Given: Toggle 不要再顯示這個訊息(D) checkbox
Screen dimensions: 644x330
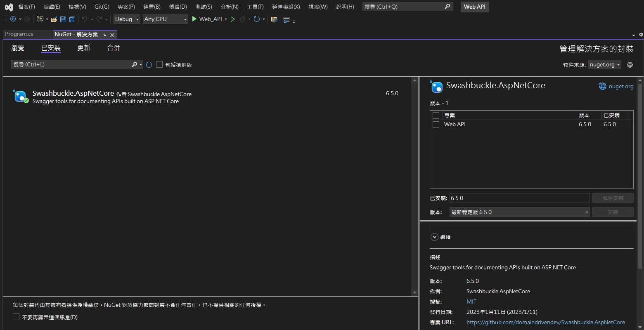Looking at the screenshot, I should (x=16, y=317).
